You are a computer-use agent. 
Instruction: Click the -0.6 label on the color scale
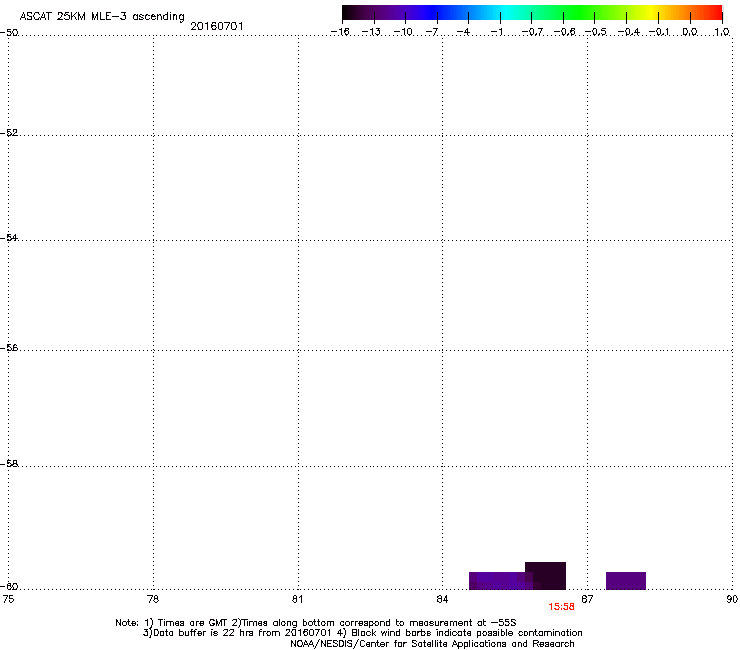564,32
